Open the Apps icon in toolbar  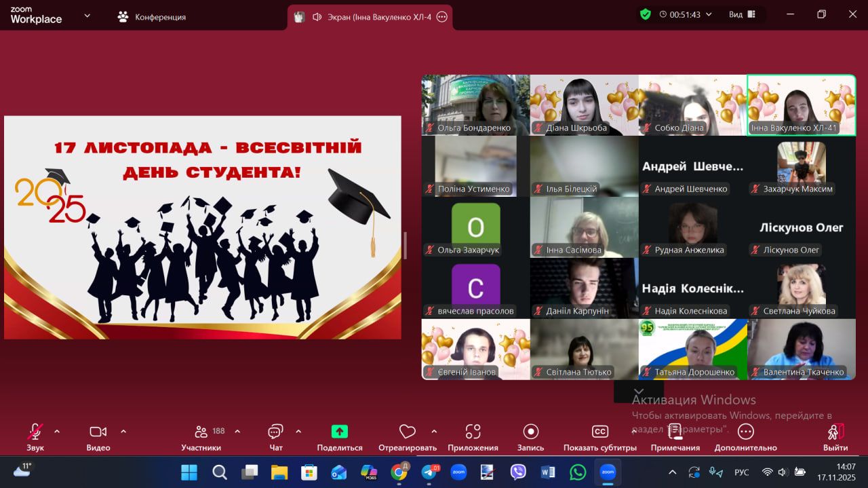[473, 432]
